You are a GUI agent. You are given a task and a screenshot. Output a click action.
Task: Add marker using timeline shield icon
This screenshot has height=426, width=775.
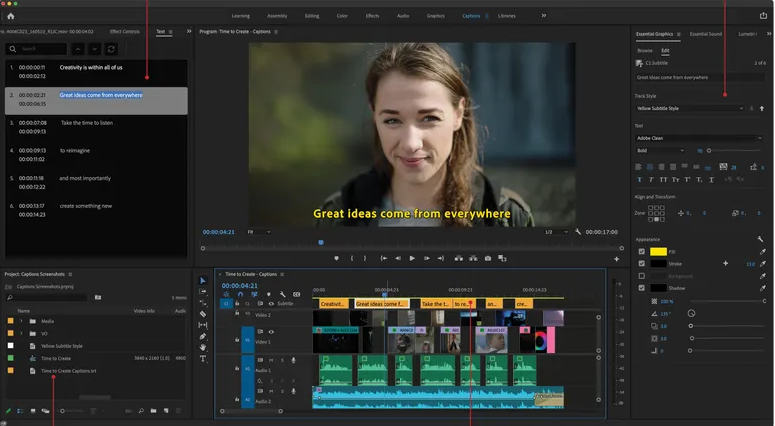(268, 294)
